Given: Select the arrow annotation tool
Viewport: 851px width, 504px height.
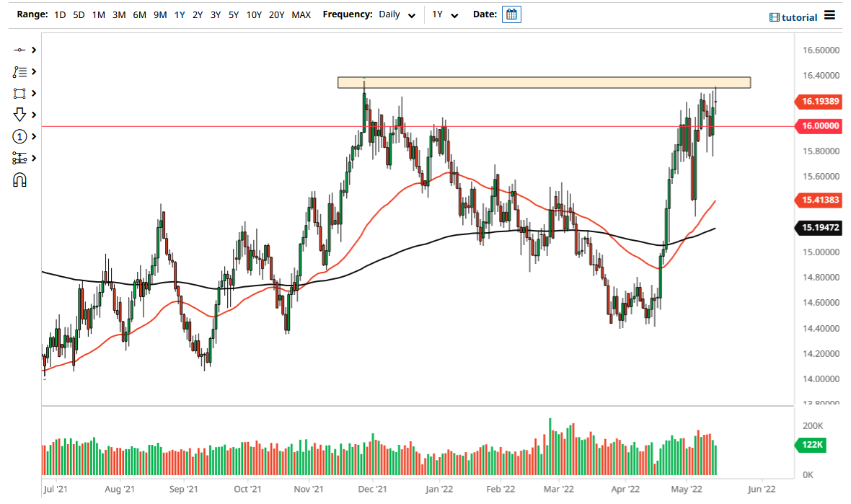Looking at the screenshot, I should point(19,115).
